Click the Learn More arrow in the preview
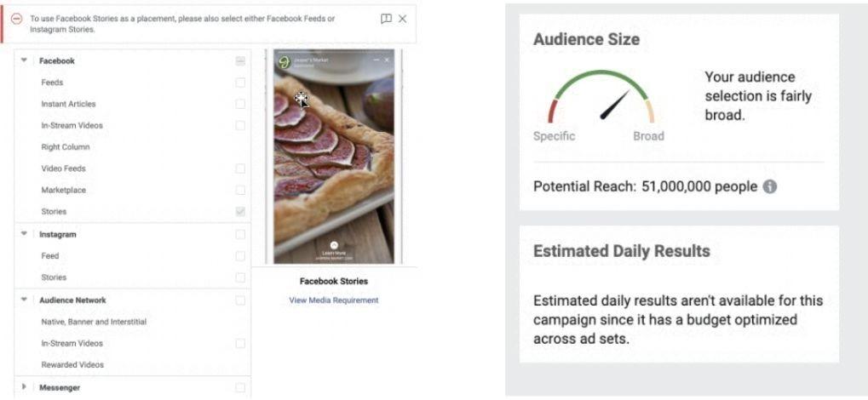The height and width of the screenshot is (400, 868). (x=333, y=245)
